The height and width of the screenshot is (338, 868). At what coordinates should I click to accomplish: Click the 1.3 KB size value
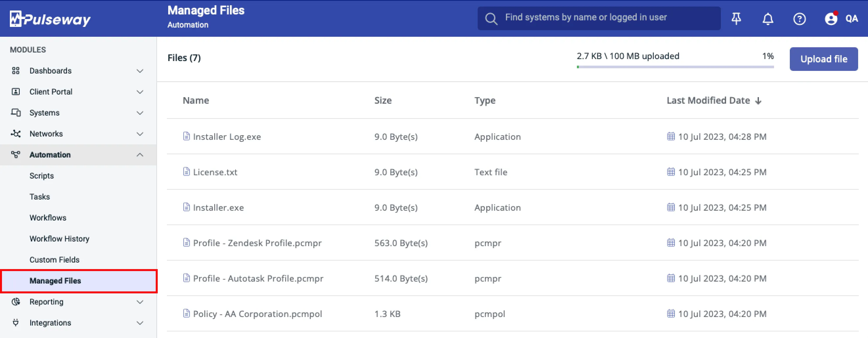click(387, 314)
